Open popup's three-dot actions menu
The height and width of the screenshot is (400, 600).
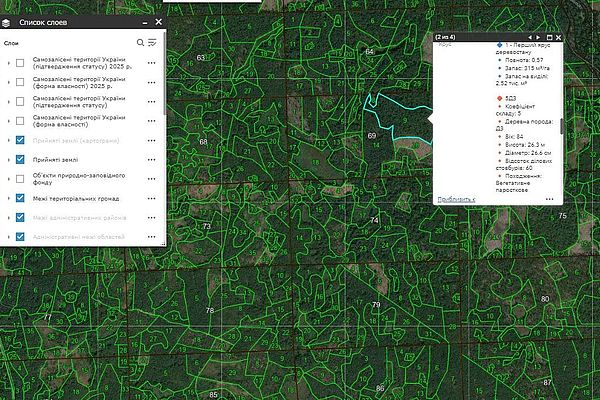tap(549, 199)
